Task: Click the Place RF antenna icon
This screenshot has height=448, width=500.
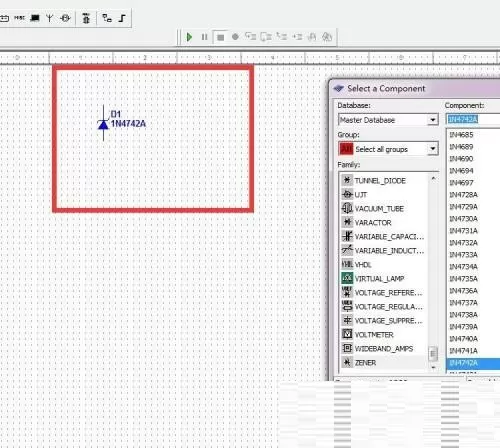Action: click(x=50, y=18)
